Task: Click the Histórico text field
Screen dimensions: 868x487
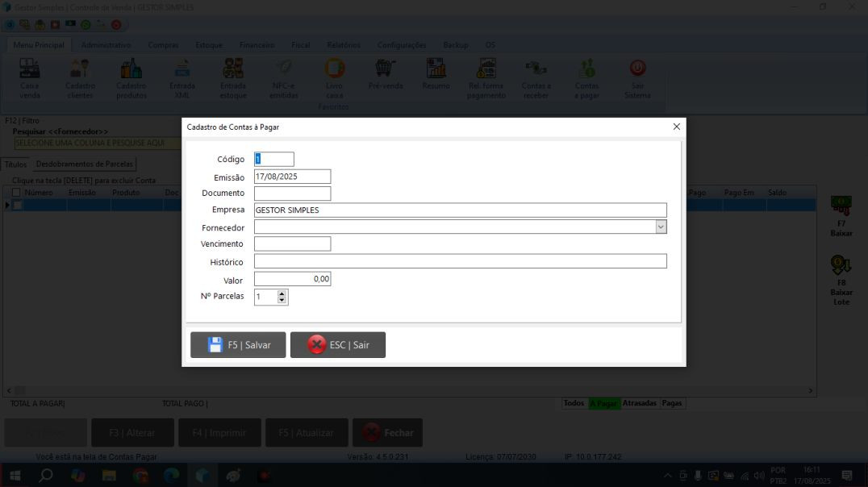Action: pos(460,261)
